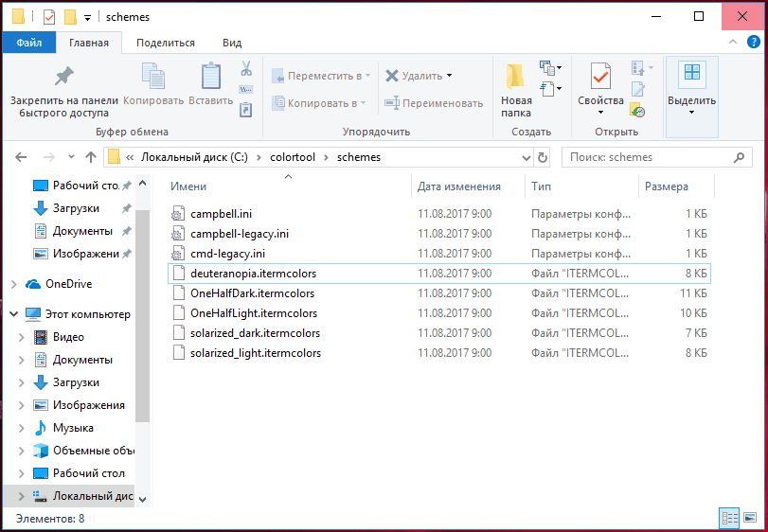768x532 pixels.
Task: Click the Paste shortcut icon
Action: pos(246,110)
